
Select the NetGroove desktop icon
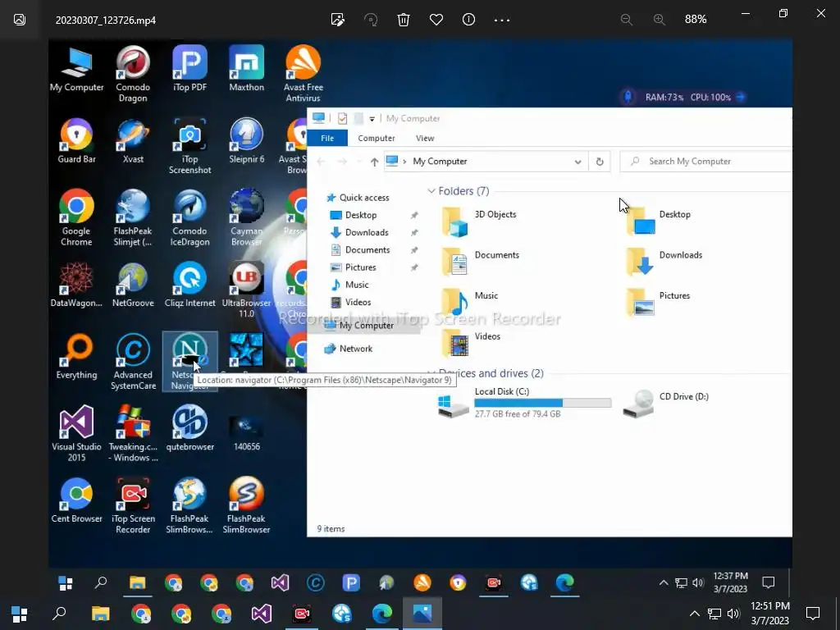pos(133,285)
